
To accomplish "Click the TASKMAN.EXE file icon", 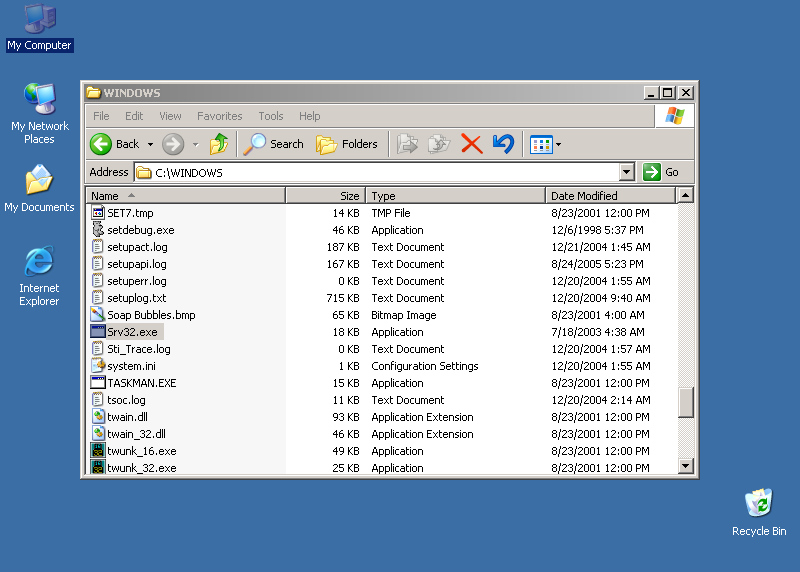I will [97, 383].
